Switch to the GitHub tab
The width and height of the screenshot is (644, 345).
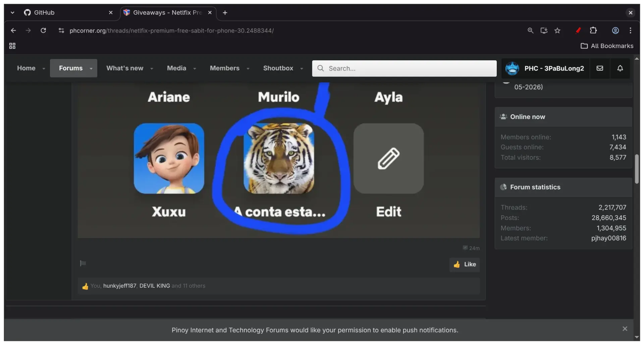(x=69, y=12)
